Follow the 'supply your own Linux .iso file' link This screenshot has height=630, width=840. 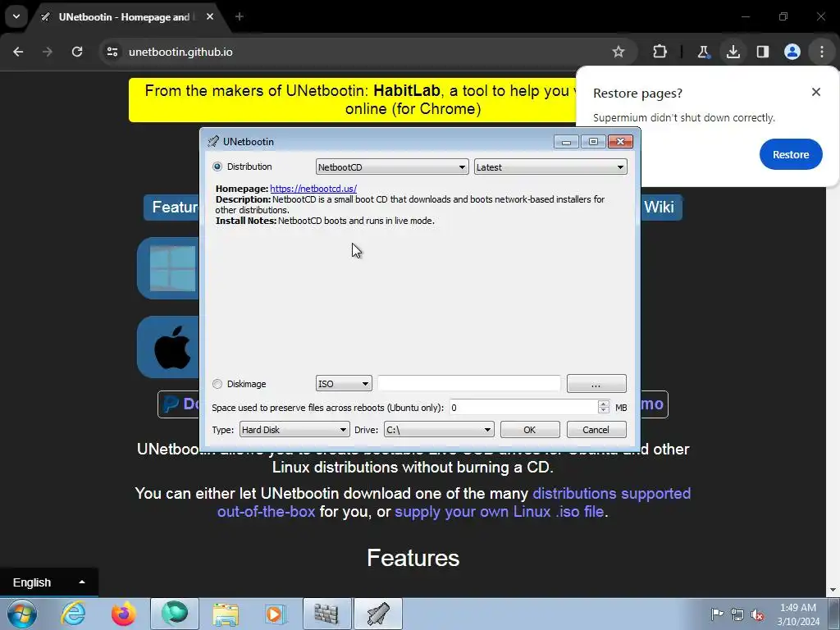[500, 512]
